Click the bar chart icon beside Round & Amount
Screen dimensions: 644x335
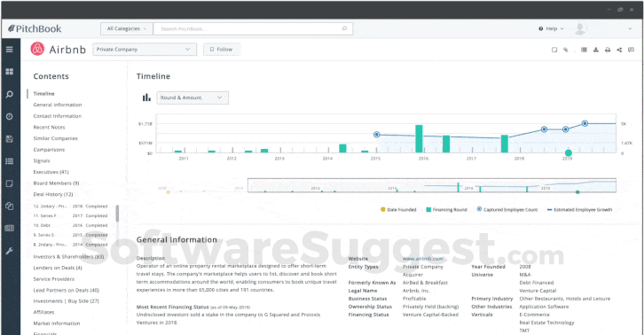point(146,97)
